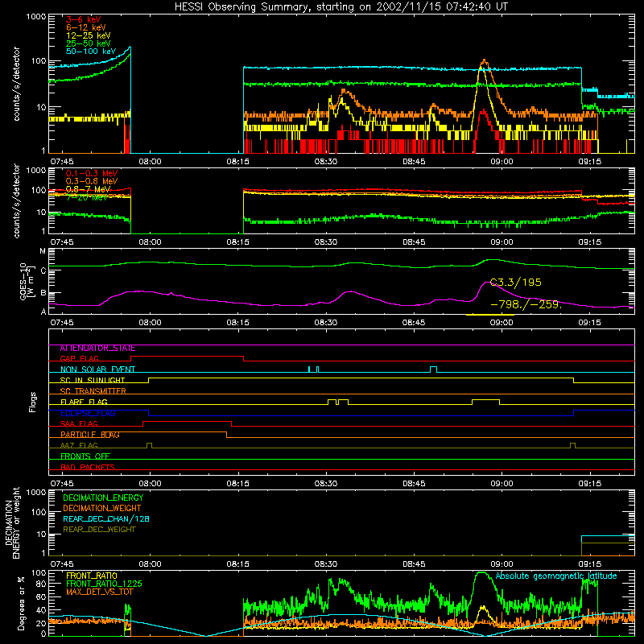Click the FLARE_FLAG raised pulse near 09:00
Viewport: 644px width, 644px height.
[x=486, y=400]
